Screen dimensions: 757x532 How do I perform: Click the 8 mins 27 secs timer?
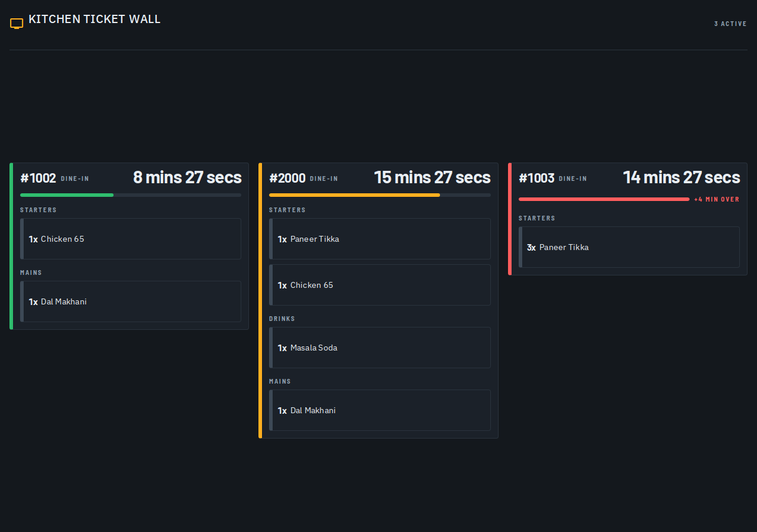pyautogui.click(x=187, y=177)
